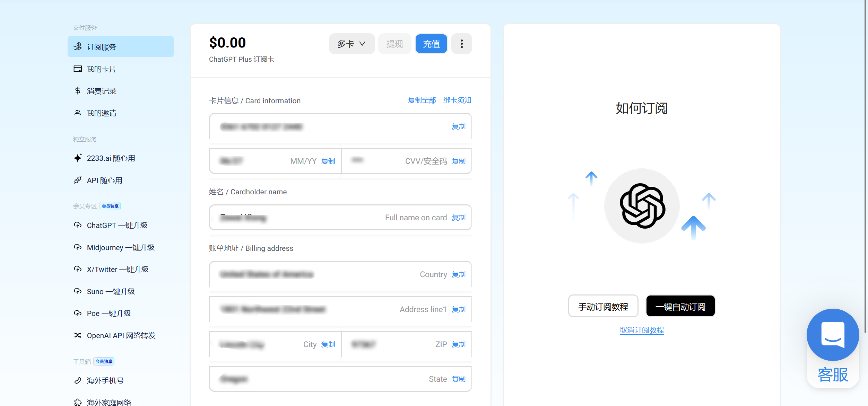Viewport: 868px width, 406px height.
Task: Select Midjourney 一键升级 in sidebar
Action: pyautogui.click(x=120, y=247)
